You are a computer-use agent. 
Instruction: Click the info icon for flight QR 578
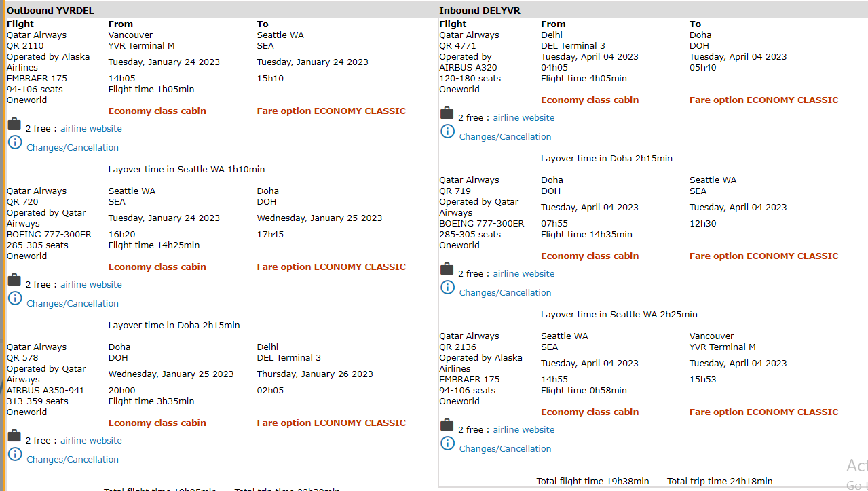15,454
